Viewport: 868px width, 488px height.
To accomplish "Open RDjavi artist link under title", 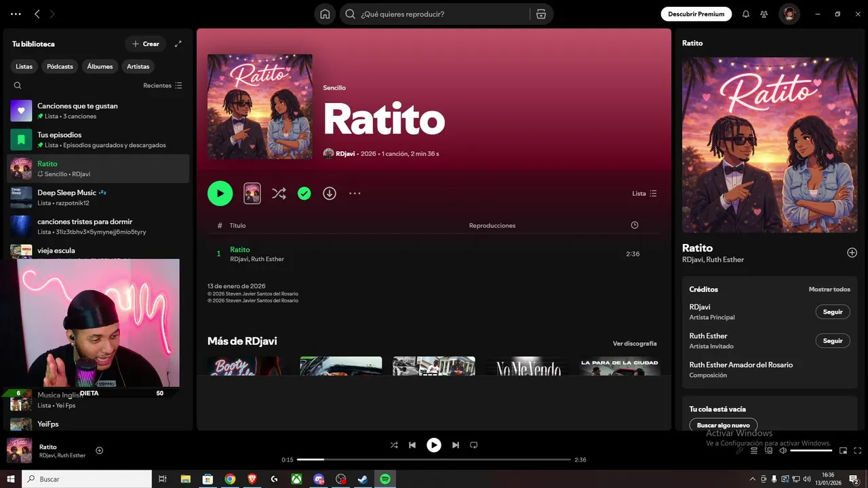I will (345, 154).
